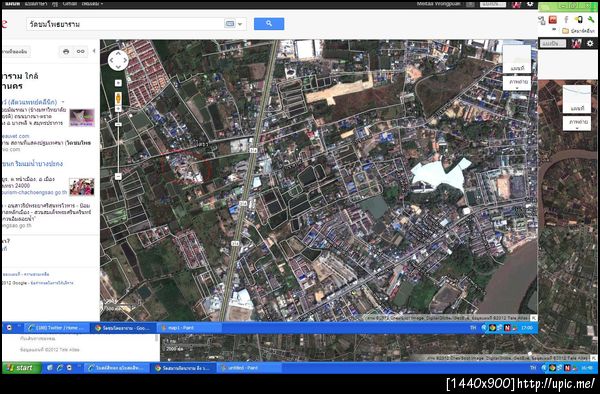The image size is (600, 394).
Task: Click the second item in black bar
Action: point(36,4)
